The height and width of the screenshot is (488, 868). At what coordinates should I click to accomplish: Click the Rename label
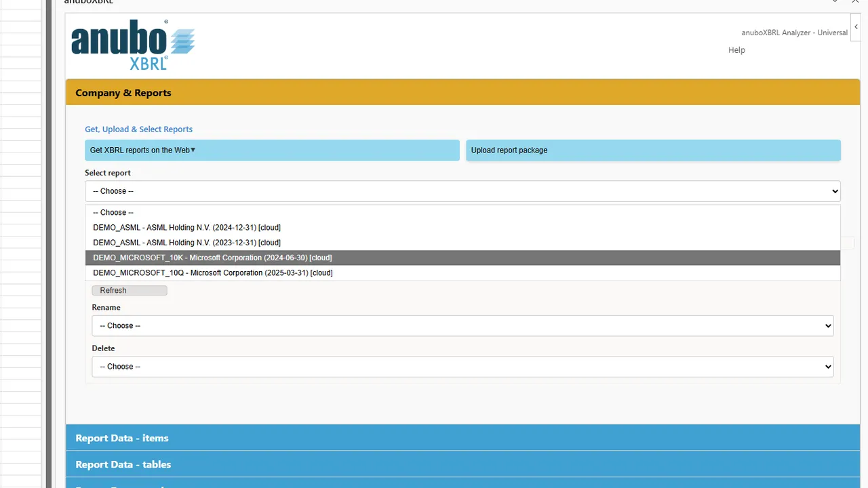click(x=106, y=308)
